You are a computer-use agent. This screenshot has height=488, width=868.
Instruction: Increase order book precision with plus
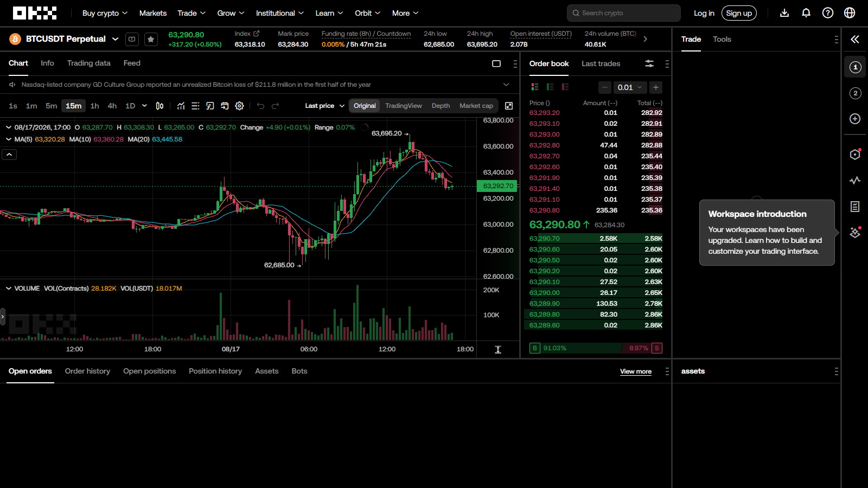pyautogui.click(x=656, y=87)
